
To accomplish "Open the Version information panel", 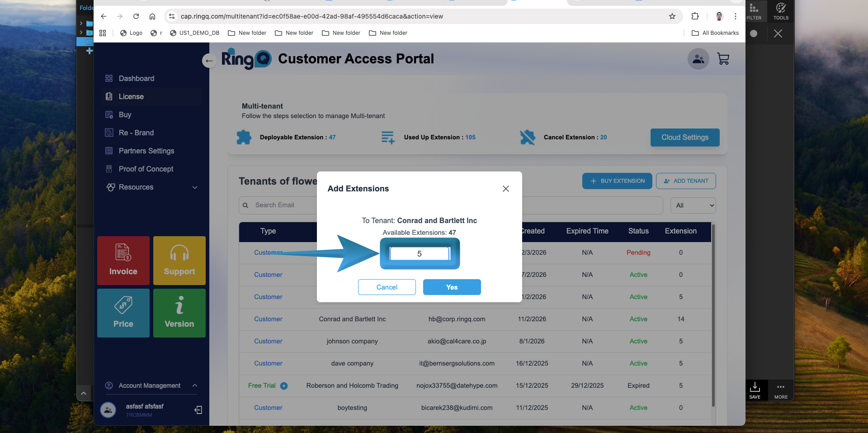I will point(179,313).
